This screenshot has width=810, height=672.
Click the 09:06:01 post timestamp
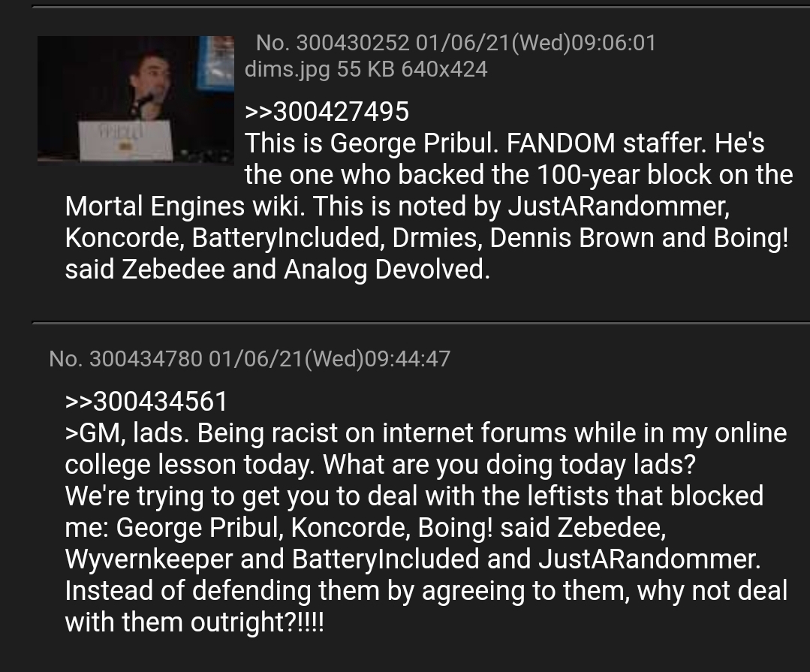(x=614, y=42)
